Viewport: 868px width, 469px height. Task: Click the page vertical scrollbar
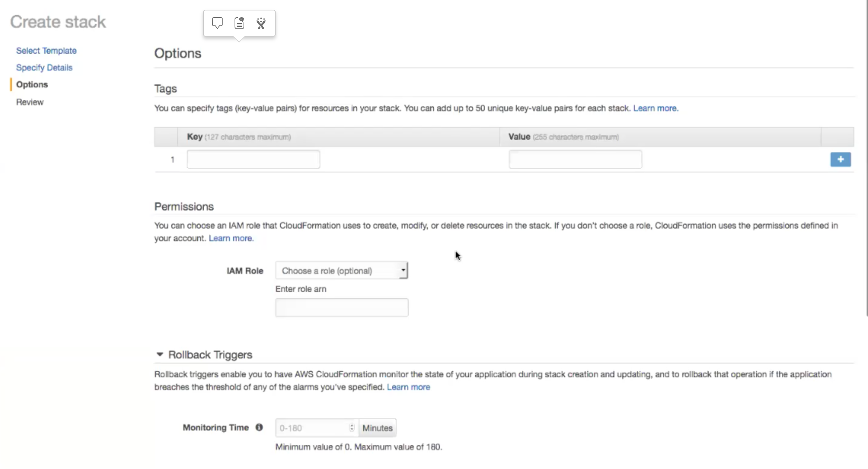[x=866, y=157]
